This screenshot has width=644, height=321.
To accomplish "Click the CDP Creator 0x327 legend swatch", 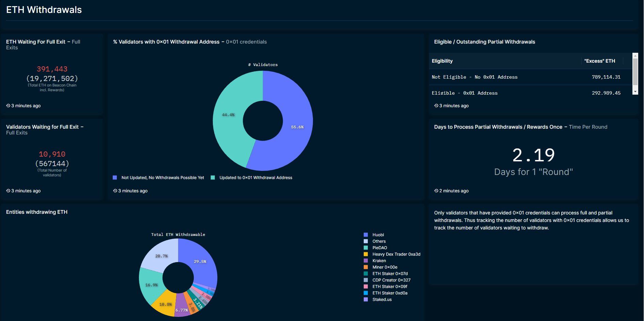I will coord(366,280).
